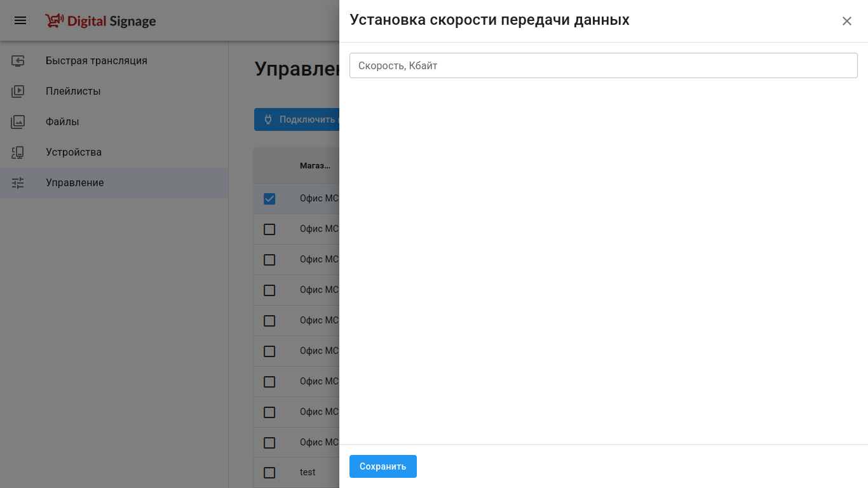
Task: Close the data speed settings panel
Action: point(846,21)
